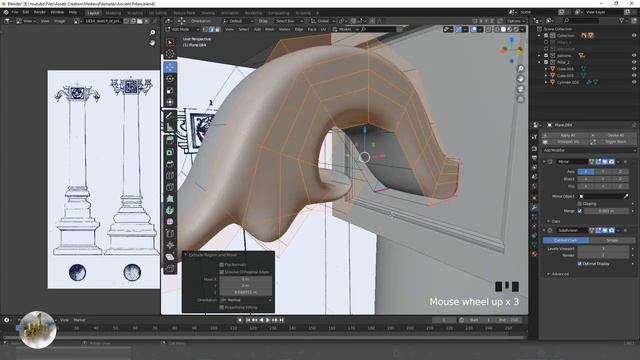Toggle the Clipping checkbox in the Mirror modifier
The height and width of the screenshot is (360, 640).
click(x=580, y=203)
